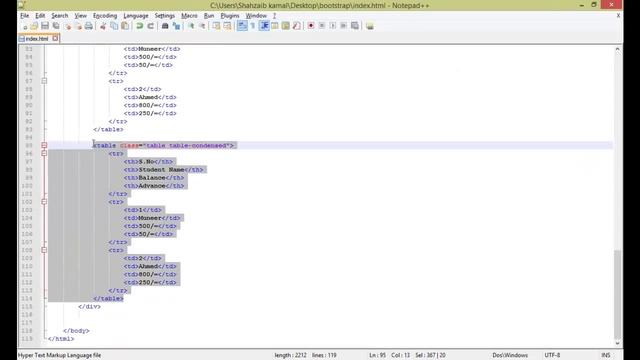This screenshot has height=360, width=640.
Task: Copy the selection using the toolbar Copy icon
Action: tap(114, 26)
